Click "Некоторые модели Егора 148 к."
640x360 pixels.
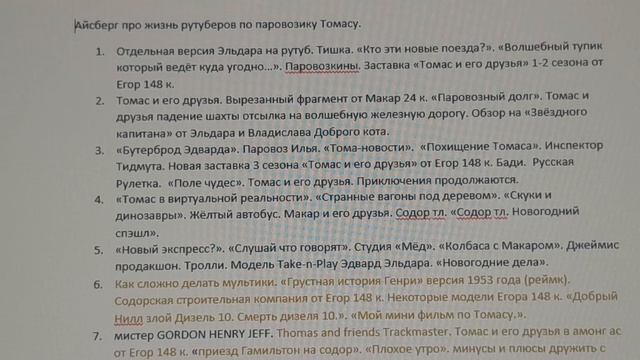click(474, 298)
